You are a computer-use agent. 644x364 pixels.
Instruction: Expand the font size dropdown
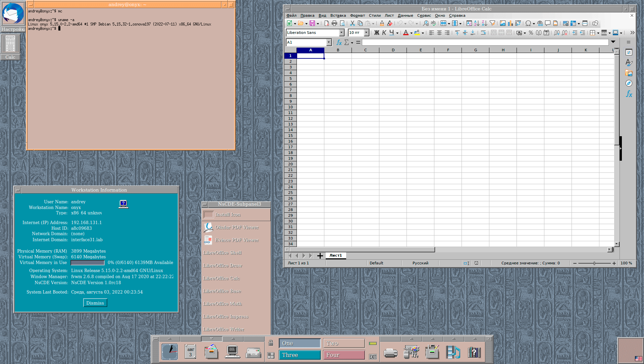[366, 33]
